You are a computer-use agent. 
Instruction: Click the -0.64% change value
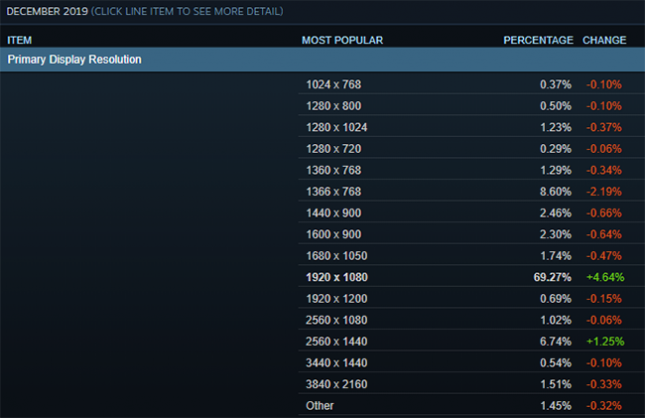click(604, 235)
